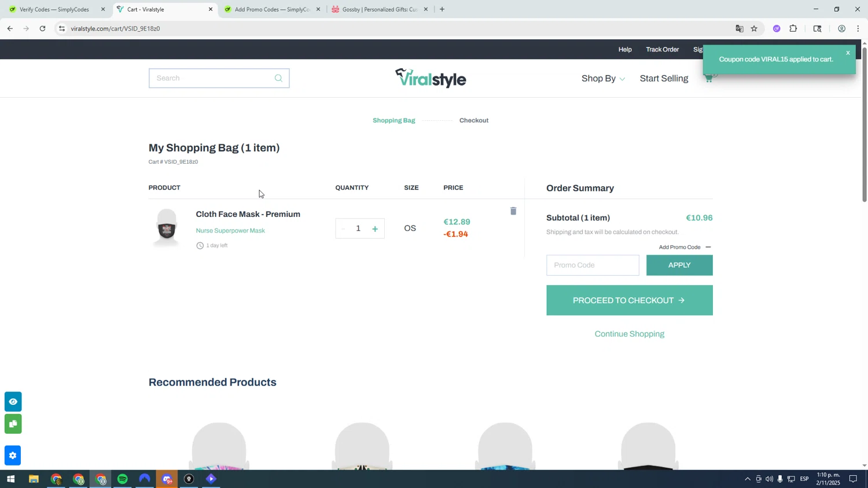Select the Shopping Bag step
The width and height of the screenshot is (868, 488).
(393, 121)
